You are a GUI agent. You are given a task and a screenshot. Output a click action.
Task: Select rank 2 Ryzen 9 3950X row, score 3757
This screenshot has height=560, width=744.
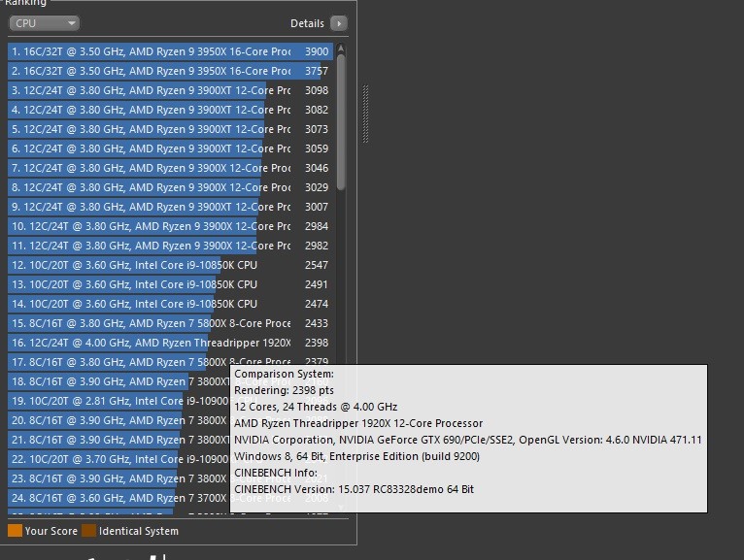[x=170, y=71]
